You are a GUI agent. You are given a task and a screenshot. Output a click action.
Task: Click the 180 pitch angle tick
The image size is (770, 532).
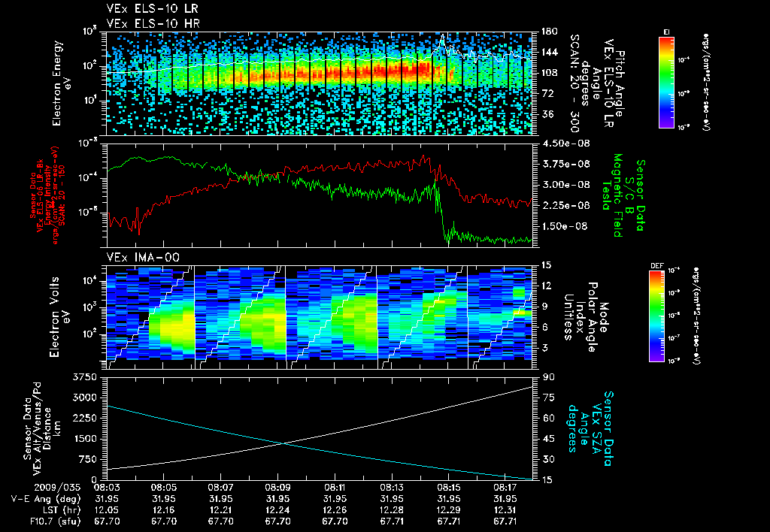[x=549, y=32]
